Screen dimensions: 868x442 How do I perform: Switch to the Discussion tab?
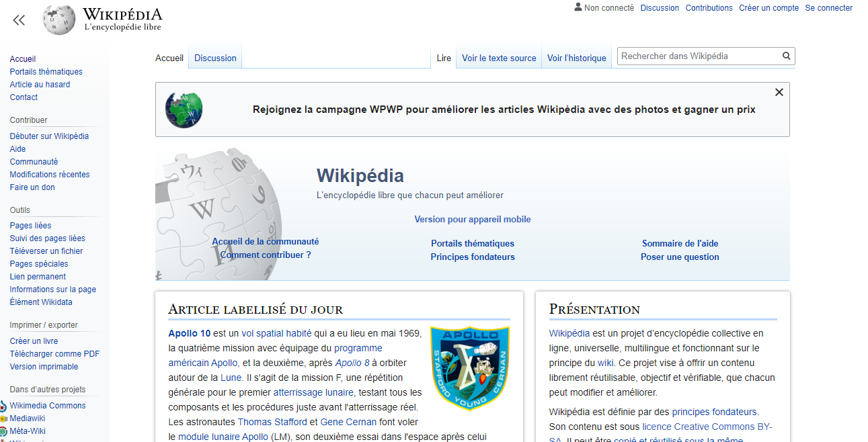click(215, 58)
